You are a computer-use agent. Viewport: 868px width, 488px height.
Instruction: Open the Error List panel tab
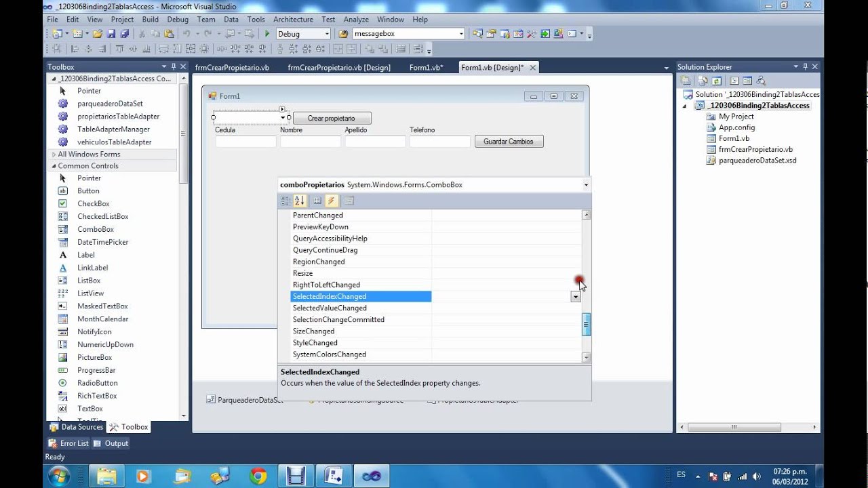tap(68, 443)
